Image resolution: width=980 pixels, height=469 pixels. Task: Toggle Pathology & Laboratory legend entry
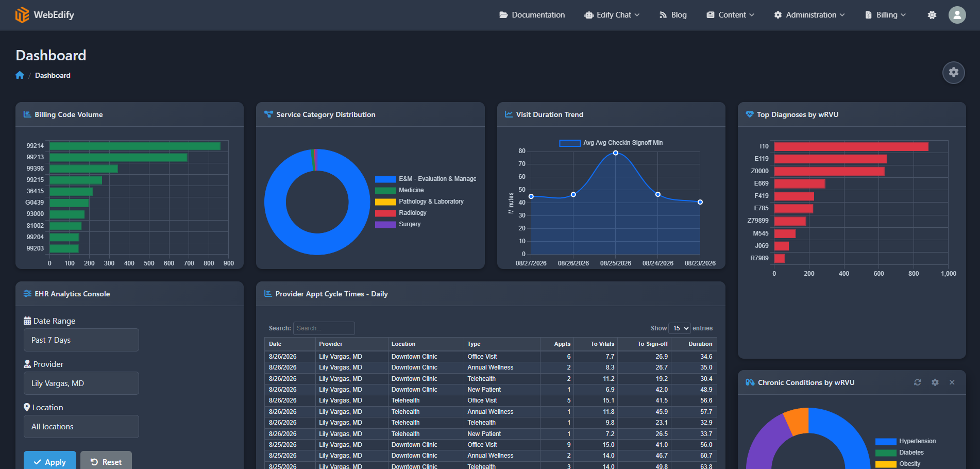[x=419, y=202]
